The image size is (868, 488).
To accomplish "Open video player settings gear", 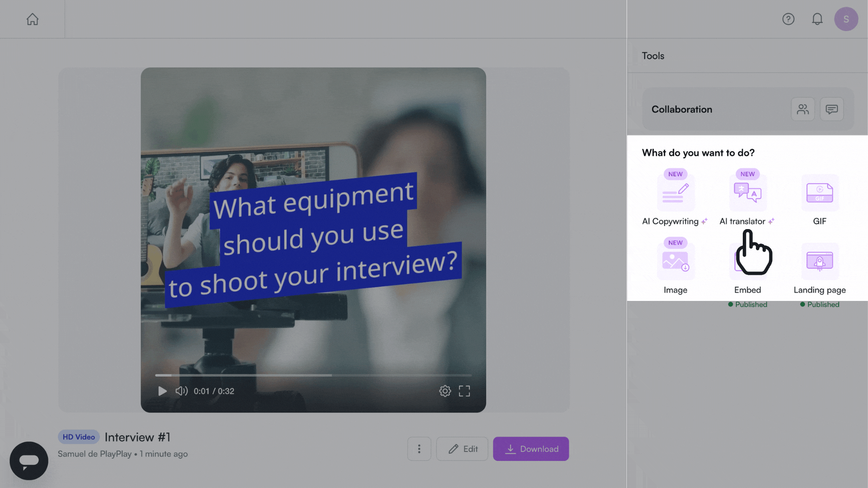I will tap(445, 391).
